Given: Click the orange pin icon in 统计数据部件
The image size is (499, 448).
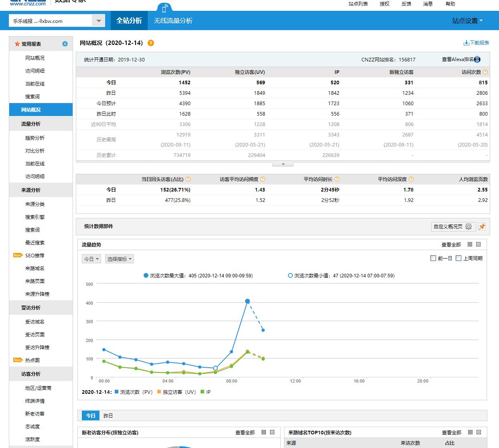Looking at the screenshot, I should click(x=482, y=226).
